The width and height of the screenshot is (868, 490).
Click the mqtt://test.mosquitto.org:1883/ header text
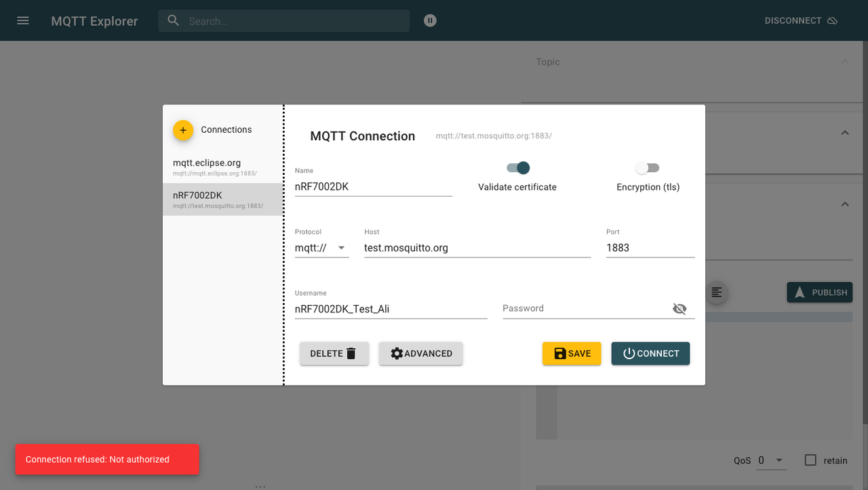point(494,136)
